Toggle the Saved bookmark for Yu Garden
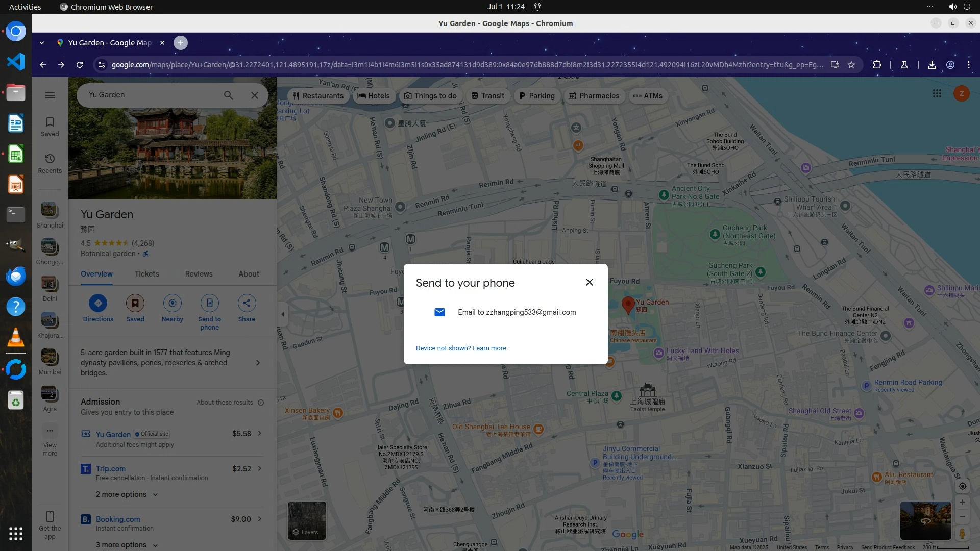 (135, 303)
